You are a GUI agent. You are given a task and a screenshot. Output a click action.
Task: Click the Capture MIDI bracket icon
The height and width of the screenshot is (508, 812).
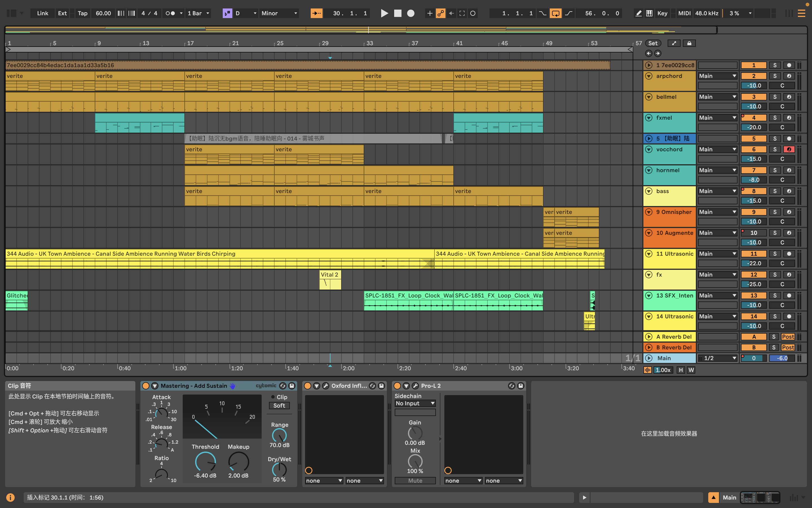click(x=462, y=13)
